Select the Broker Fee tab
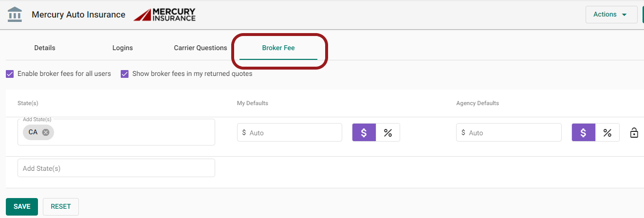644x218 pixels. pyautogui.click(x=278, y=48)
